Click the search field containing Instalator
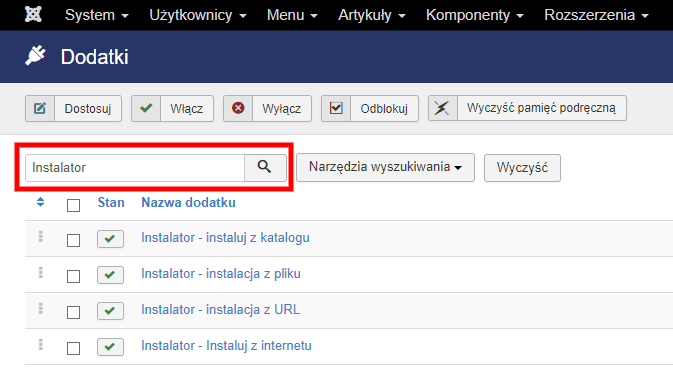Image resolution: width=673 pixels, height=380 pixels. [135, 167]
